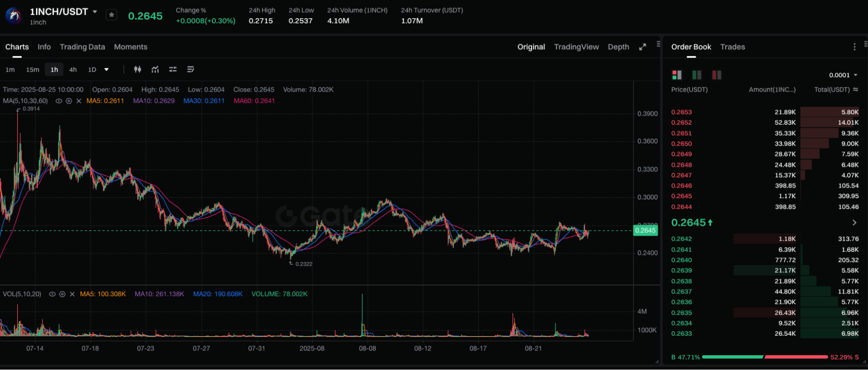The width and height of the screenshot is (868, 370).
Task: Click the 0.2633 bid price
Action: (681, 333)
